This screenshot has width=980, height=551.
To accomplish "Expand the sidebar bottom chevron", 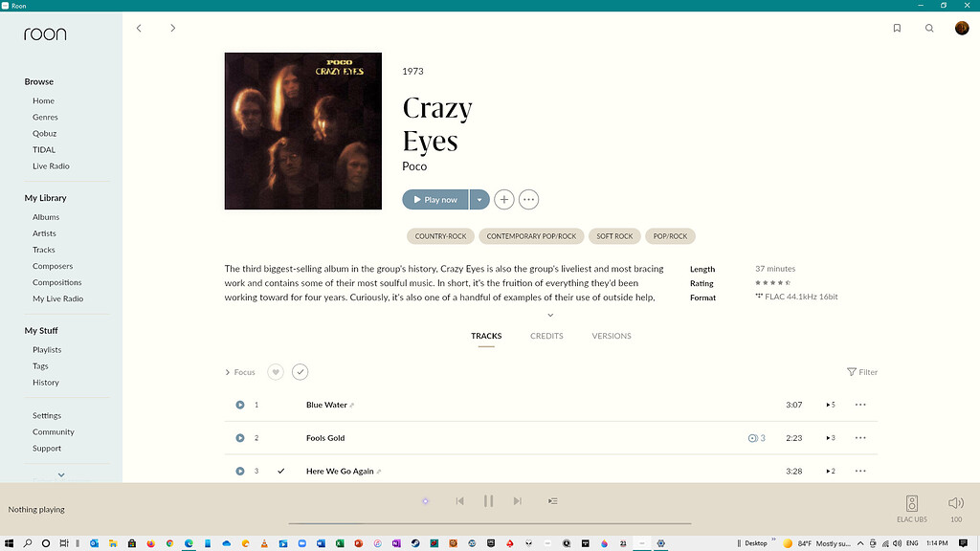I will click(x=61, y=474).
